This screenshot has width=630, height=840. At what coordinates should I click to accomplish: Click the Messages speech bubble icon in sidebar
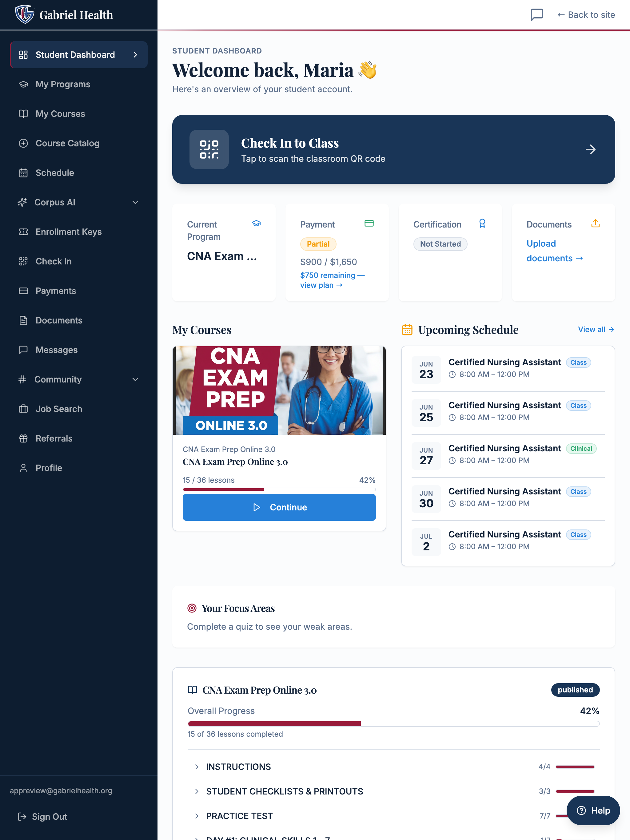click(x=23, y=350)
